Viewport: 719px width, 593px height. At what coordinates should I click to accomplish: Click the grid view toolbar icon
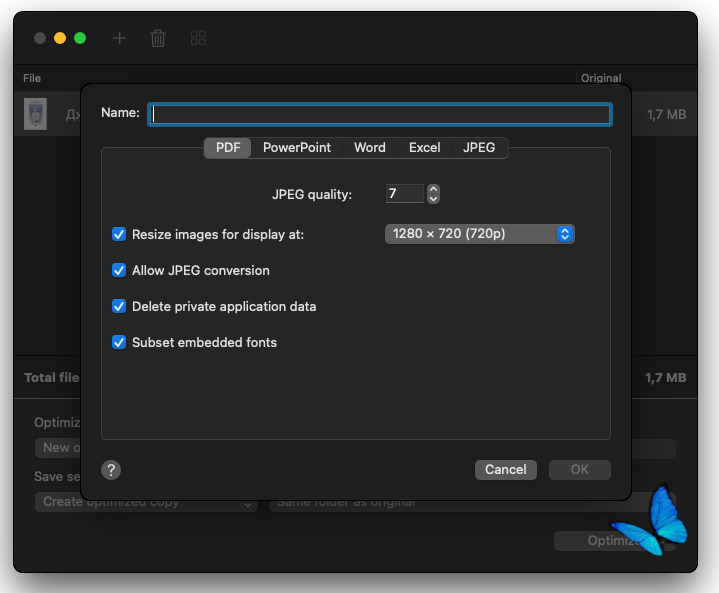[x=198, y=38]
